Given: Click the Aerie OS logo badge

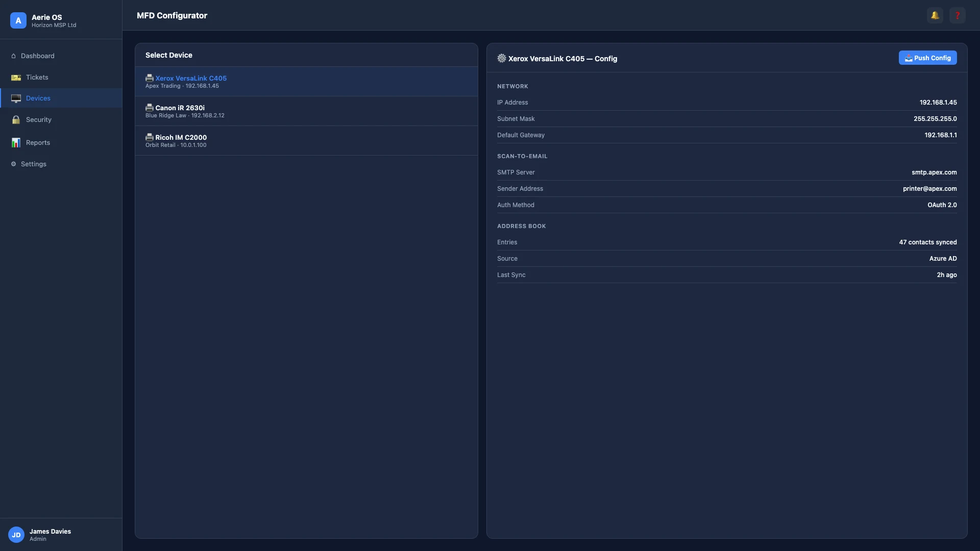Looking at the screenshot, I should pos(18,20).
